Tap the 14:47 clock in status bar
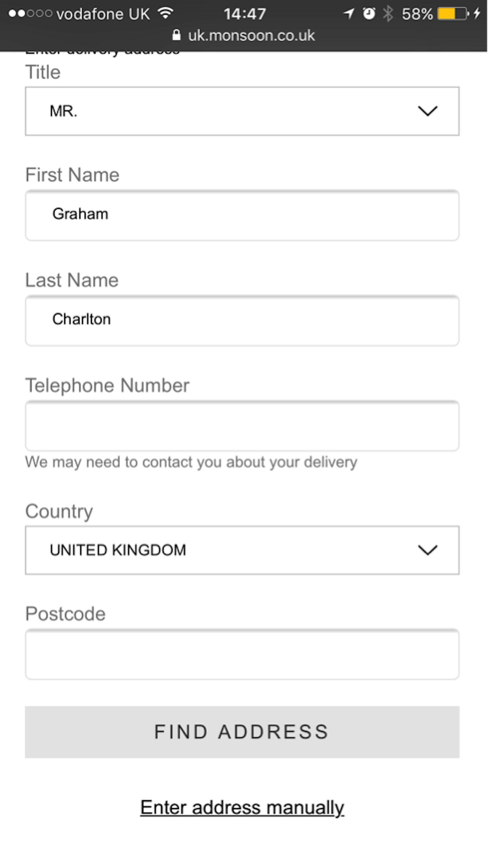The height and width of the screenshot is (868, 488). (245, 14)
